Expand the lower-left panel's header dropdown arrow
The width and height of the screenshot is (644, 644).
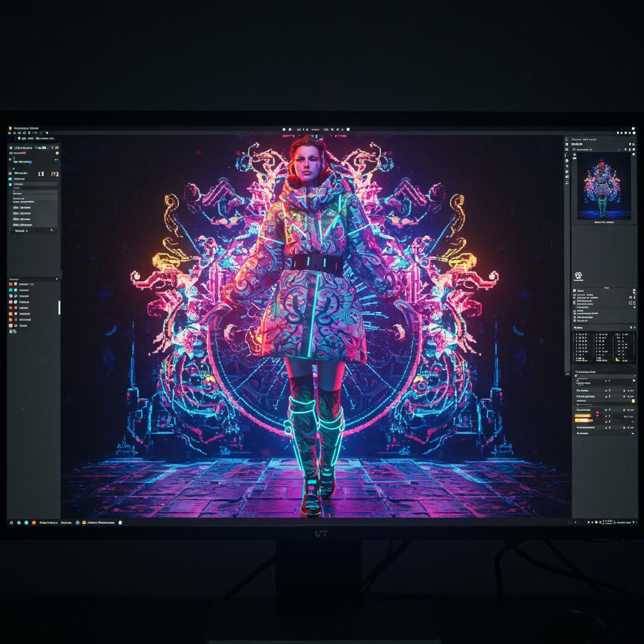57,279
